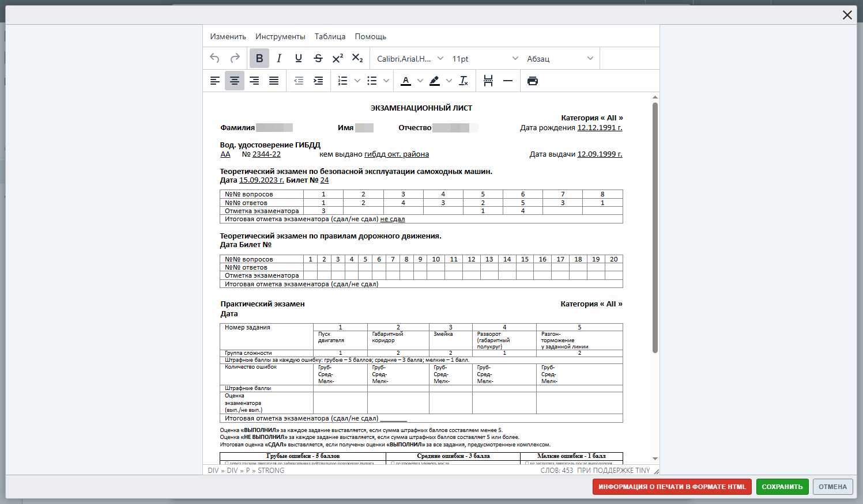The height and width of the screenshot is (504, 863).
Task: Click the issuer text гибдд окт. района
Action: (397, 154)
